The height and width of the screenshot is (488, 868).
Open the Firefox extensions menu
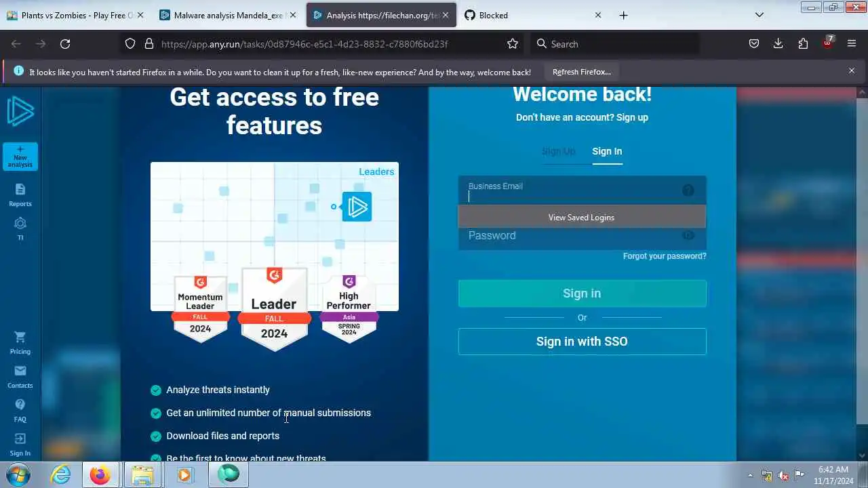point(803,43)
